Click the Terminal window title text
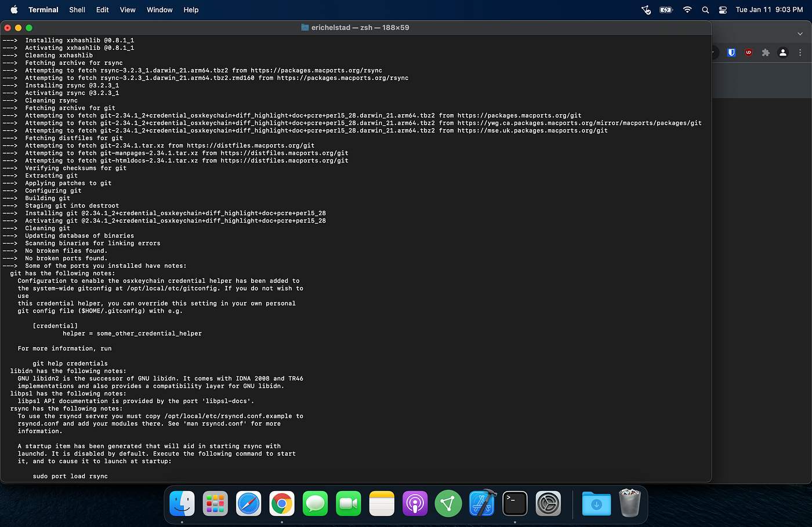812x527 pixels. [x=360, y=27]
